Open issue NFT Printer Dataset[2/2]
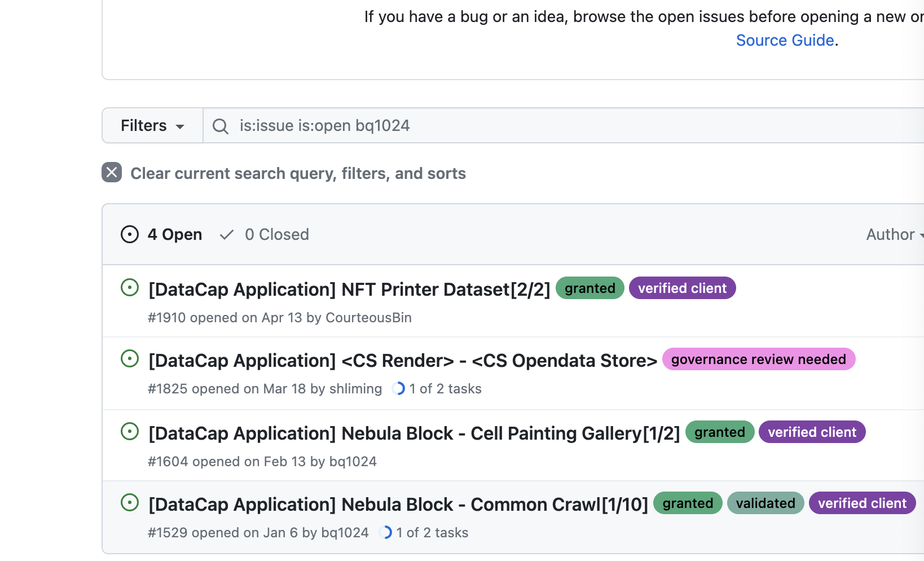Image resolution: width=924 pixels, height=561 pixels. (x=349, y=289)
